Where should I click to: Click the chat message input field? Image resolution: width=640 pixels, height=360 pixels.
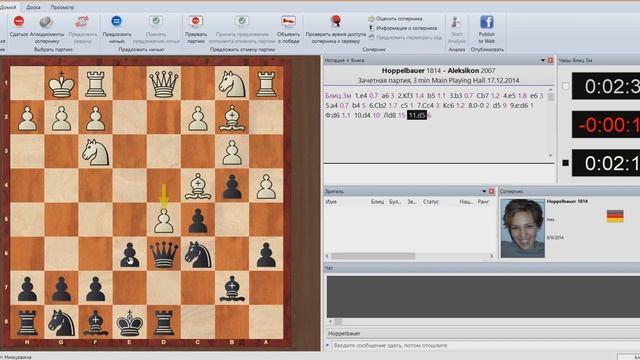click(x=486, y=345)
